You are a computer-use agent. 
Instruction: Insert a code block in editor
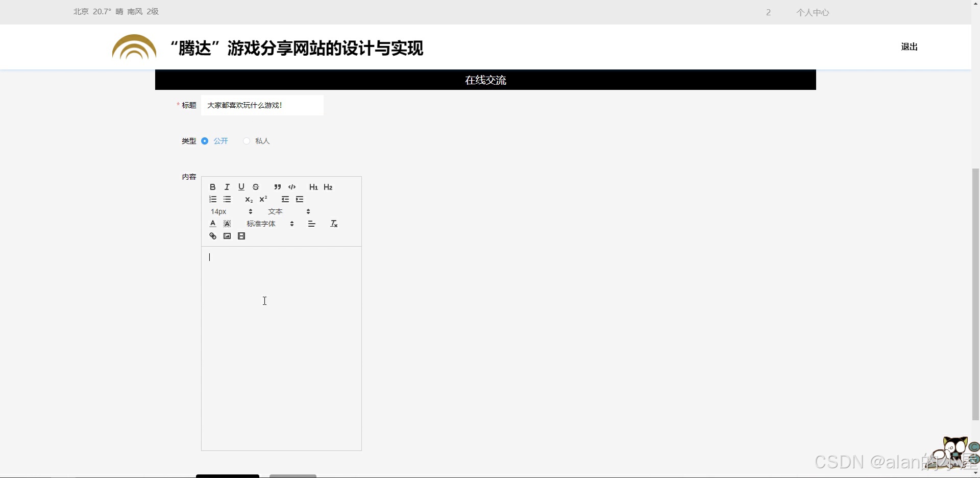[x=292, y=187]
